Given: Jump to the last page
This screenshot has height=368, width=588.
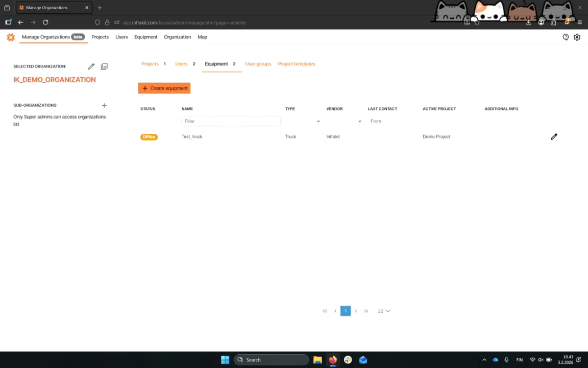Looking at the screenshot, I should [366, 311].
